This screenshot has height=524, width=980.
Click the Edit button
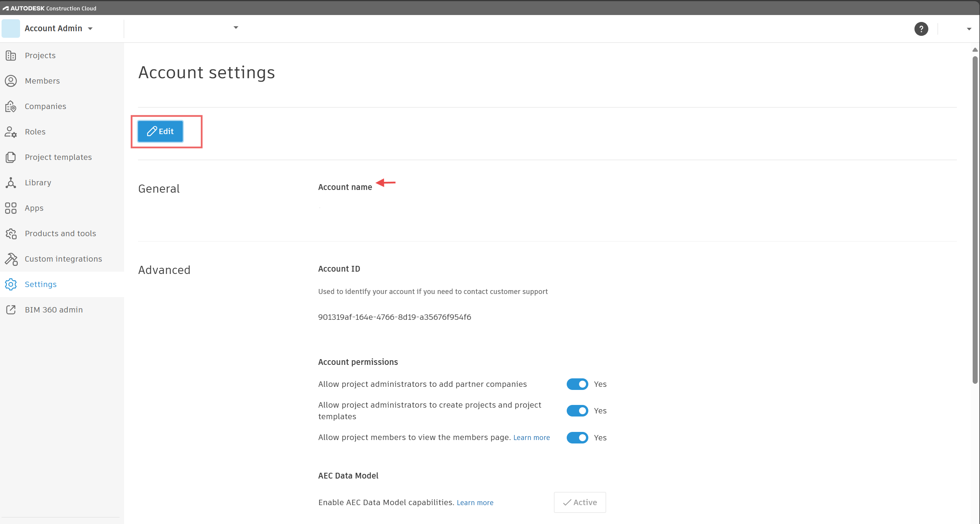[160, 131]
